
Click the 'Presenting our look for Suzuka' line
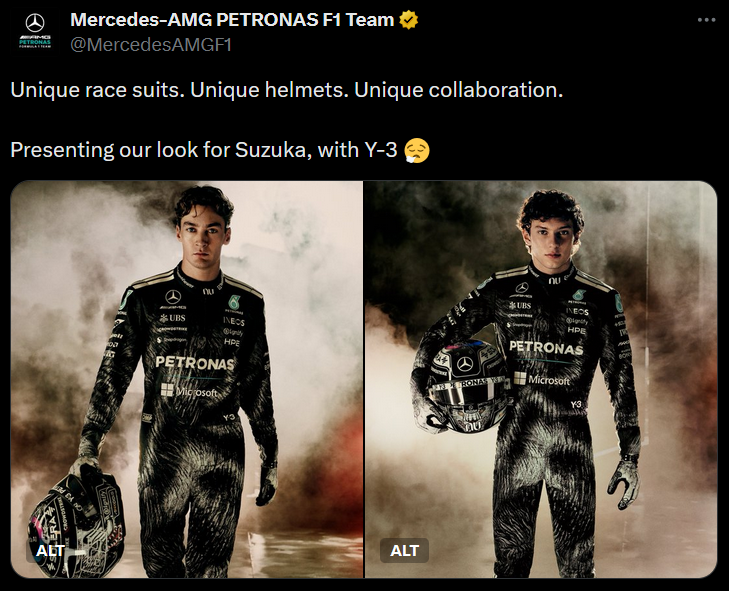tap(204, 150)
